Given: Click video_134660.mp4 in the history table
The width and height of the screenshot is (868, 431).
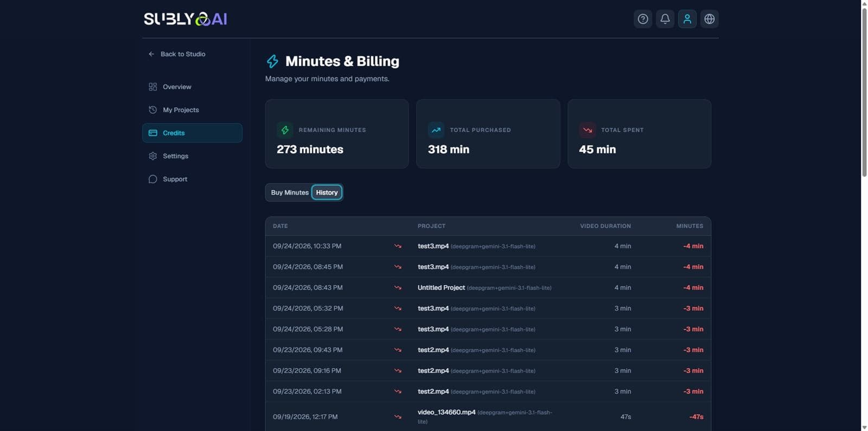Looking at the screenshot, I should (x=446, y=413).
